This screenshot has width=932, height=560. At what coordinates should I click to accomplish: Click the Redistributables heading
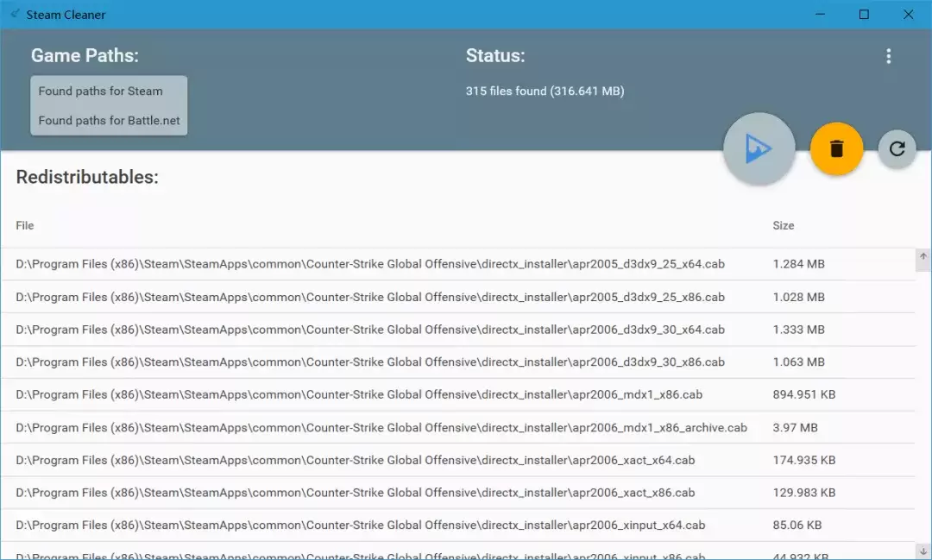pyautogui.click(x=87, y=177)
